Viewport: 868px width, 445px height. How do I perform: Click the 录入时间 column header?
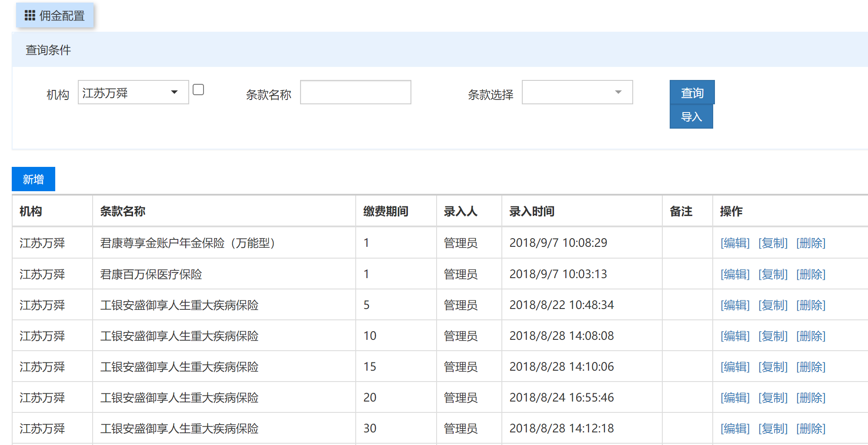point(532,211)
